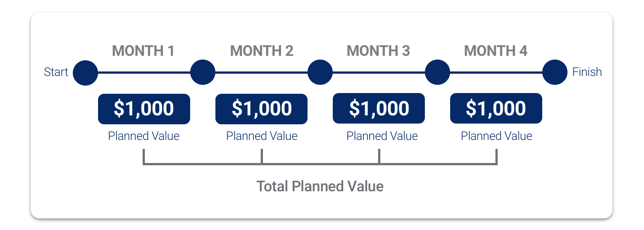
Task: Click the Finish text label
Action: point(587,72)
